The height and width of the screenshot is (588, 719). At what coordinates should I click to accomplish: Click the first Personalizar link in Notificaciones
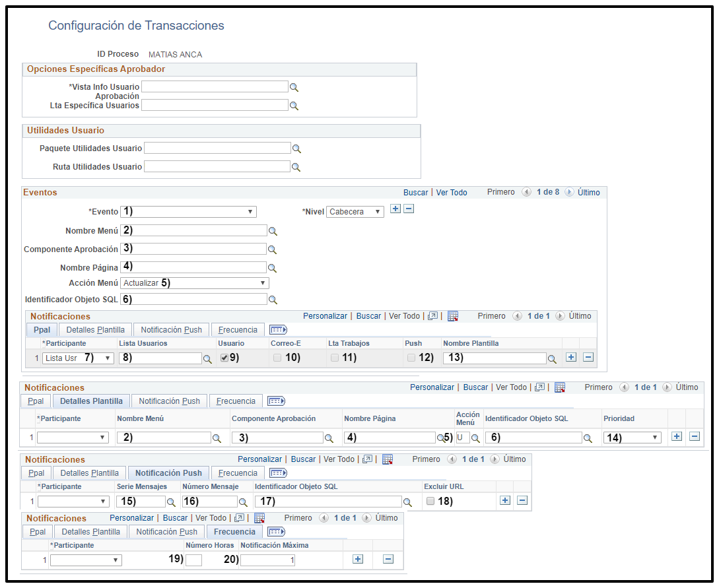(325, 316)
